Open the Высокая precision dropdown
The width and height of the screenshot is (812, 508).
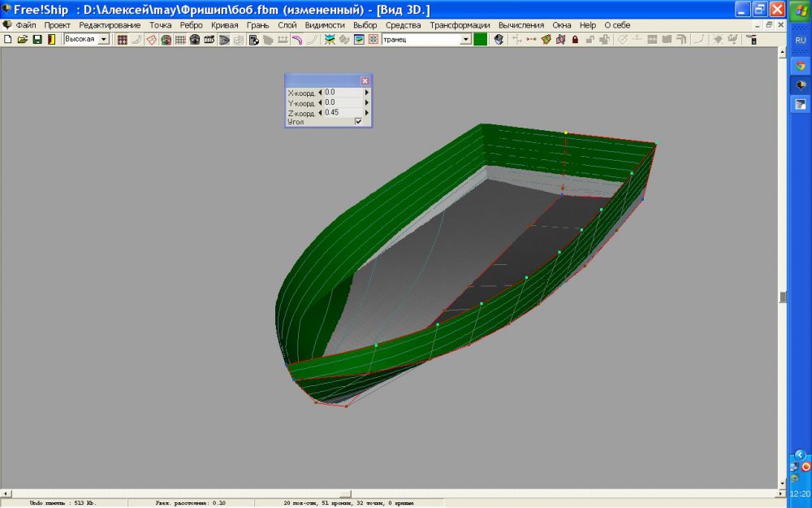(104, 39)
